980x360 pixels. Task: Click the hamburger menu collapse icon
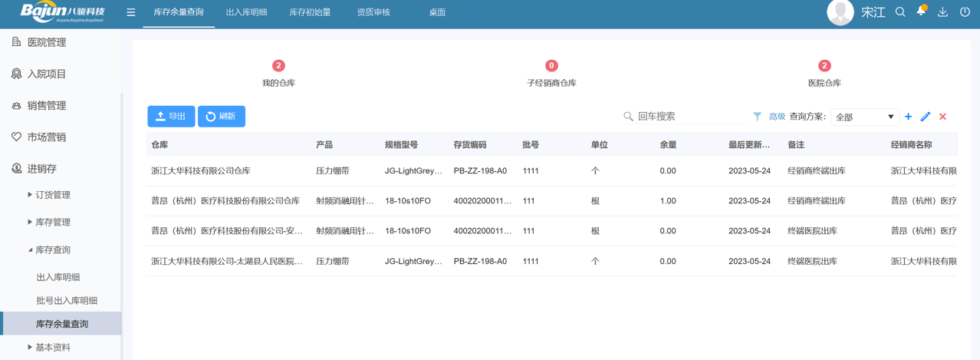(x=131, y=12)
